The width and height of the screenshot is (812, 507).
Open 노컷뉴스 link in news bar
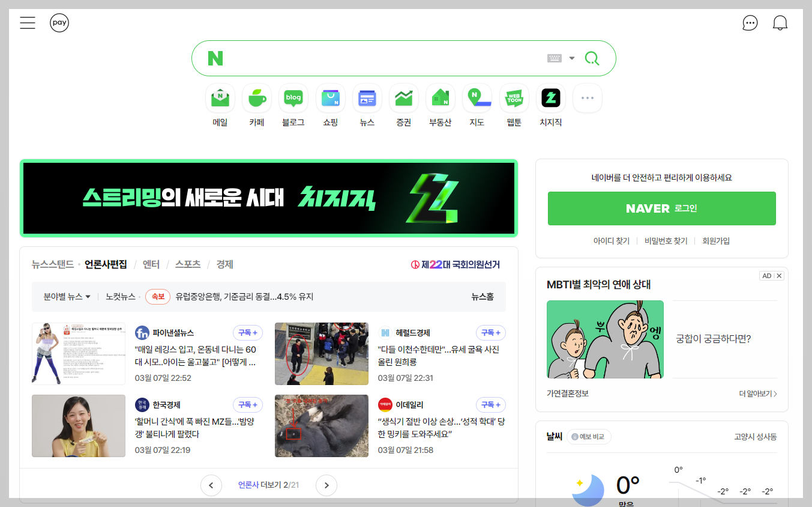[x=121, y=297]
